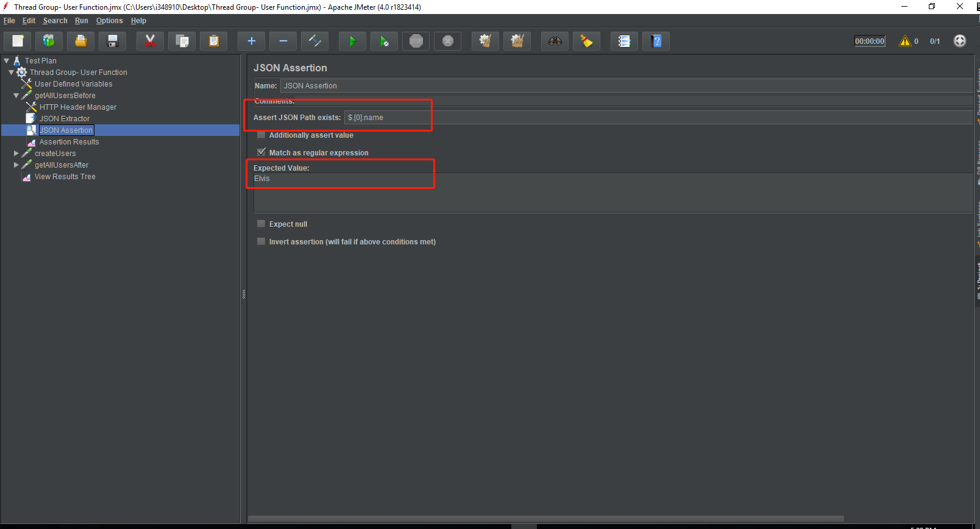Click Start no pauses icon
Image resolution: width=980 pixels, height=529 pixels.
(384, 41)
